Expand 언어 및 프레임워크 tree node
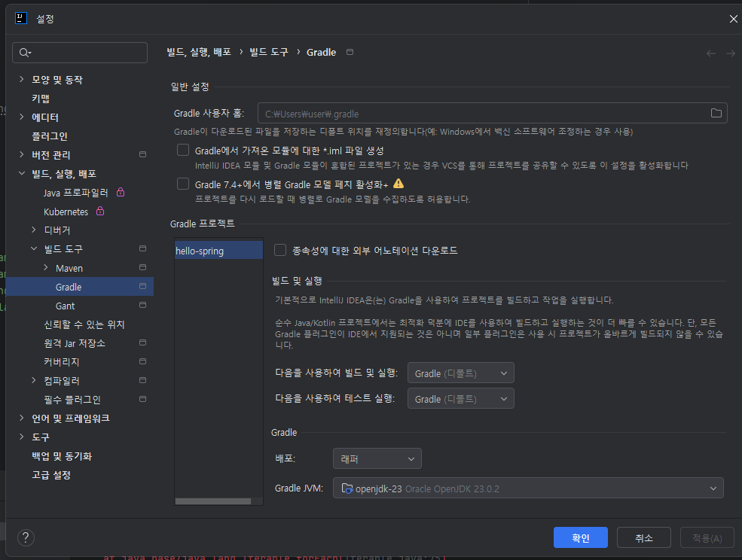 pos(21,418)
